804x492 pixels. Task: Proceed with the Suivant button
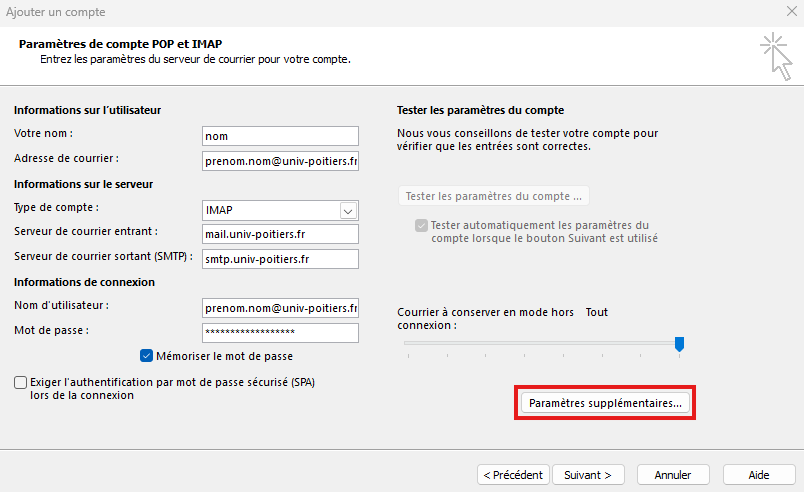[588, 474]
